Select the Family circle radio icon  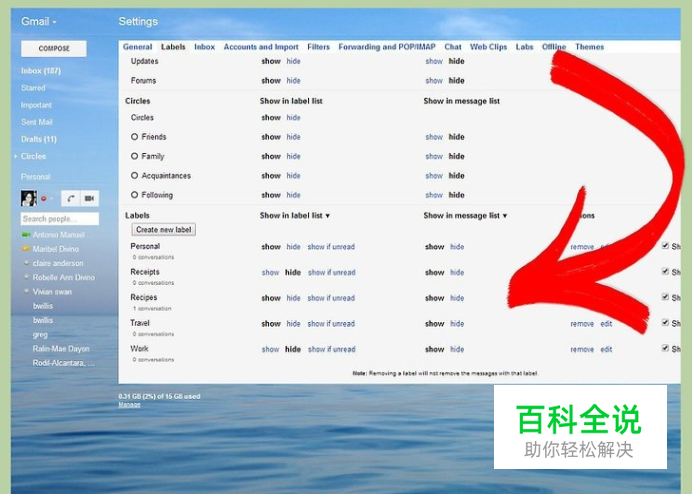click(135, 156)
